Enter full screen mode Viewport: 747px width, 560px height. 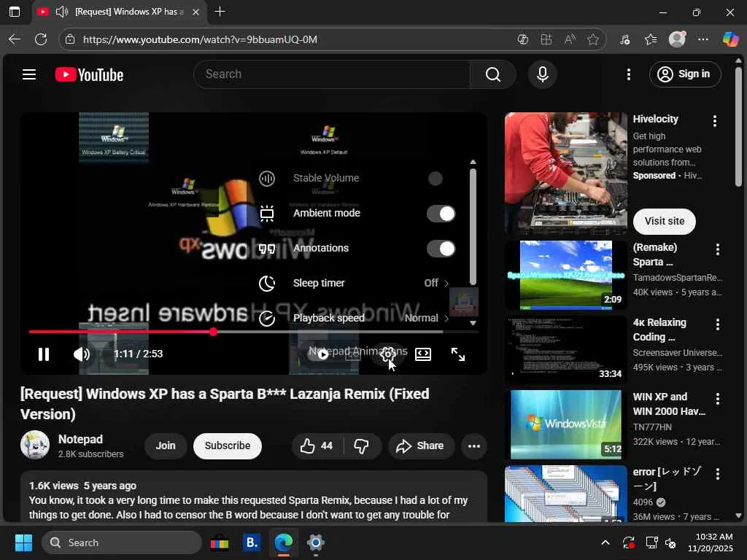click(x=458, y=354)
